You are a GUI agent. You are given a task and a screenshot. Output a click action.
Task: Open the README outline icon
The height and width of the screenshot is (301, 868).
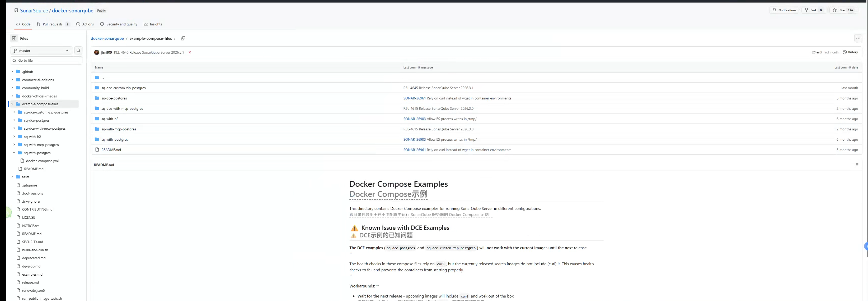tap(856, 165)
